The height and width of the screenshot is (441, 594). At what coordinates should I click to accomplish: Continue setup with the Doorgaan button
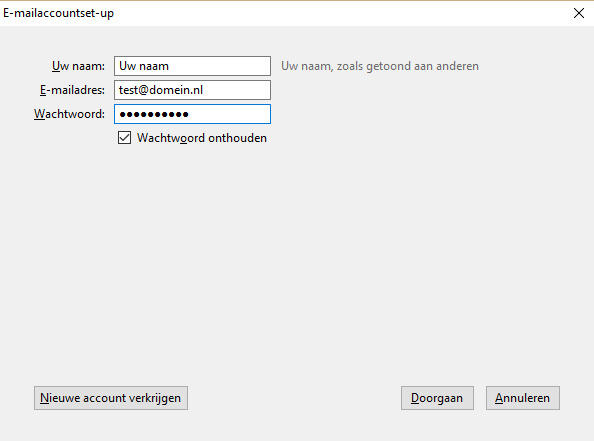[437, 398]
